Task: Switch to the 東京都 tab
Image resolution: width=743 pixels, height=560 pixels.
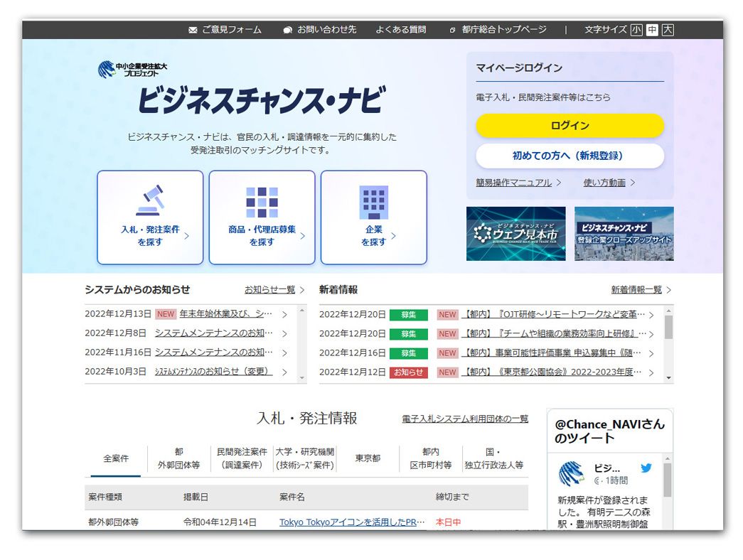Action: point(368,458)
